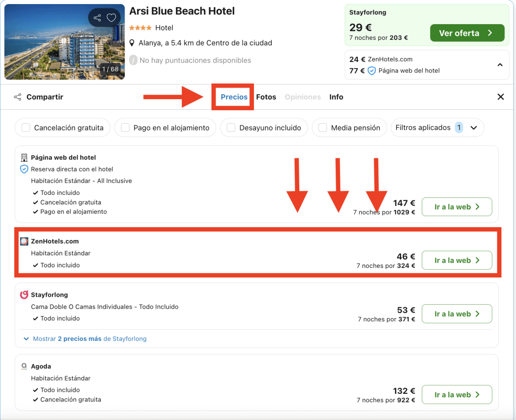Close the hotel details panel

pyautogui.click(x=500, y=97)
